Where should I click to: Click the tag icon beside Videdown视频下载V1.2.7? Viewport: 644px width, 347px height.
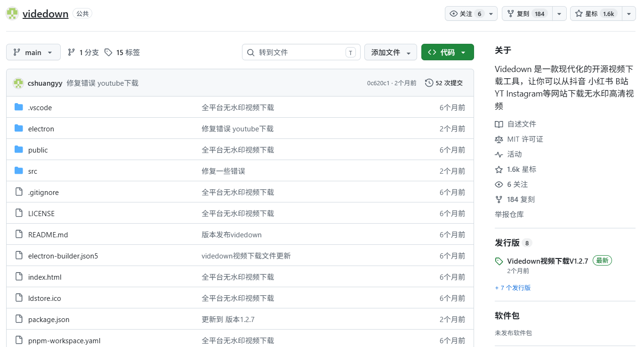(499, 261)
